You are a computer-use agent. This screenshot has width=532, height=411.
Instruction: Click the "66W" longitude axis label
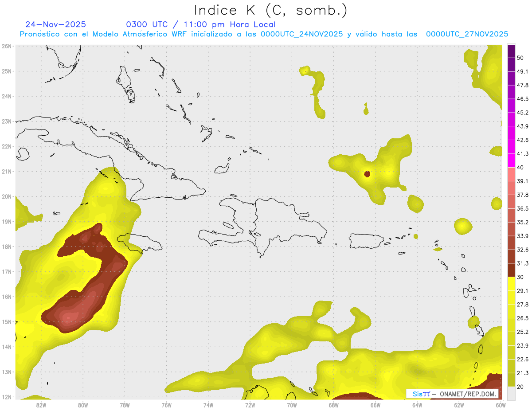click(375, 405)
